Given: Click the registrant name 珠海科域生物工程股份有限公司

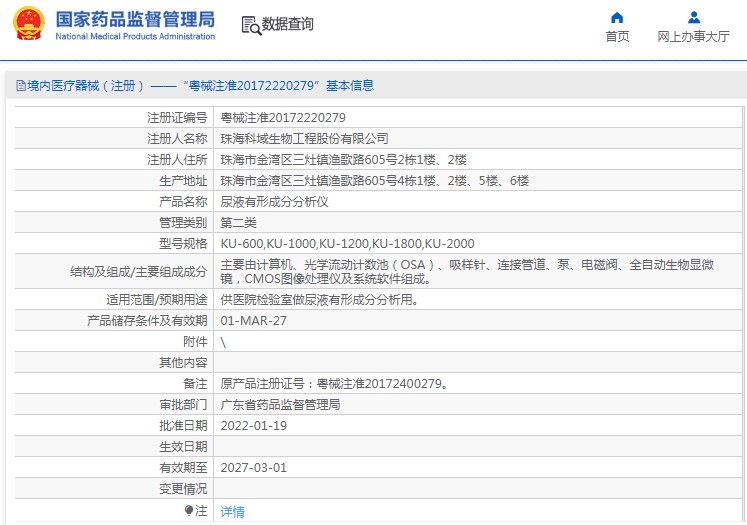Looking at the screenshot, I should (304, 138).
